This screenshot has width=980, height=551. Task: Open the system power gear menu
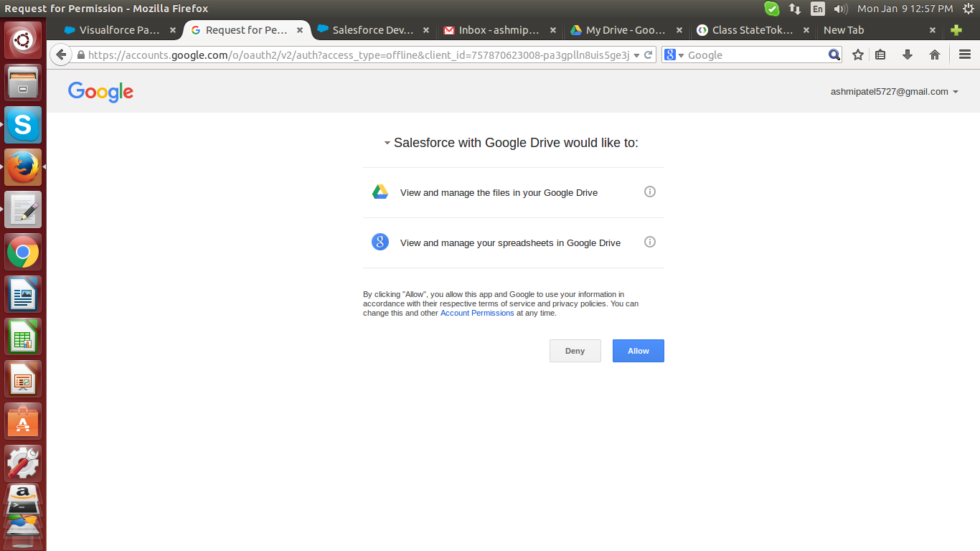click(x=968, y=9)
